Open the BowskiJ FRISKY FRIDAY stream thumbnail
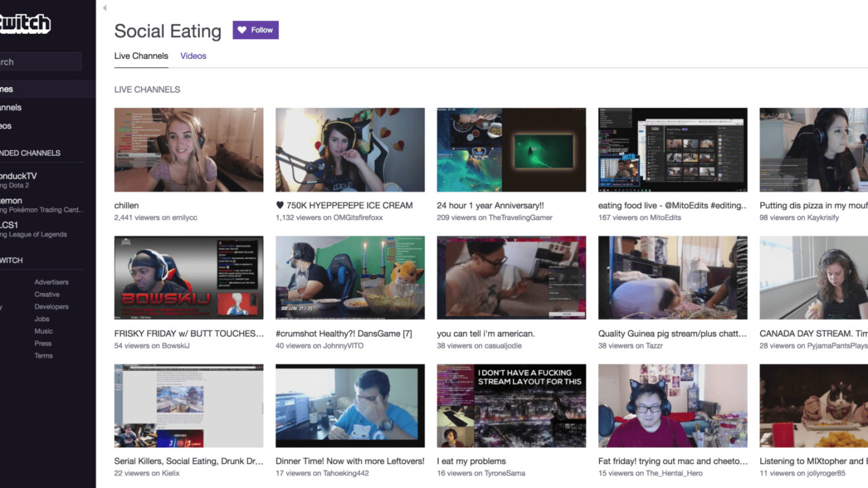The height and width of the screenshot is (488, 868). point(189,278)
